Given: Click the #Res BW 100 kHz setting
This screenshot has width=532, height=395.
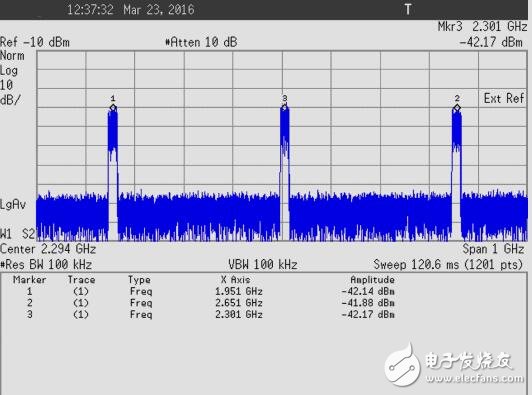Looking at the screenshot, I should click(x=46, y=264).
